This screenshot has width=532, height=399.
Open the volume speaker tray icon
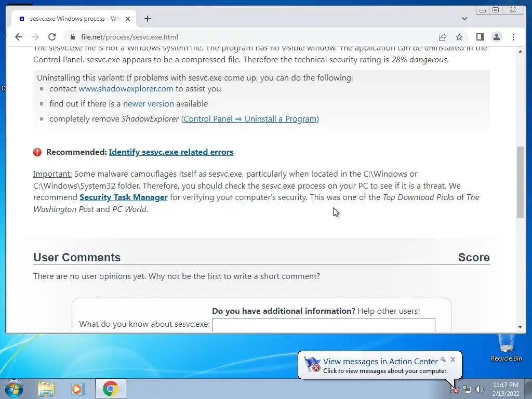coord(480,389)
